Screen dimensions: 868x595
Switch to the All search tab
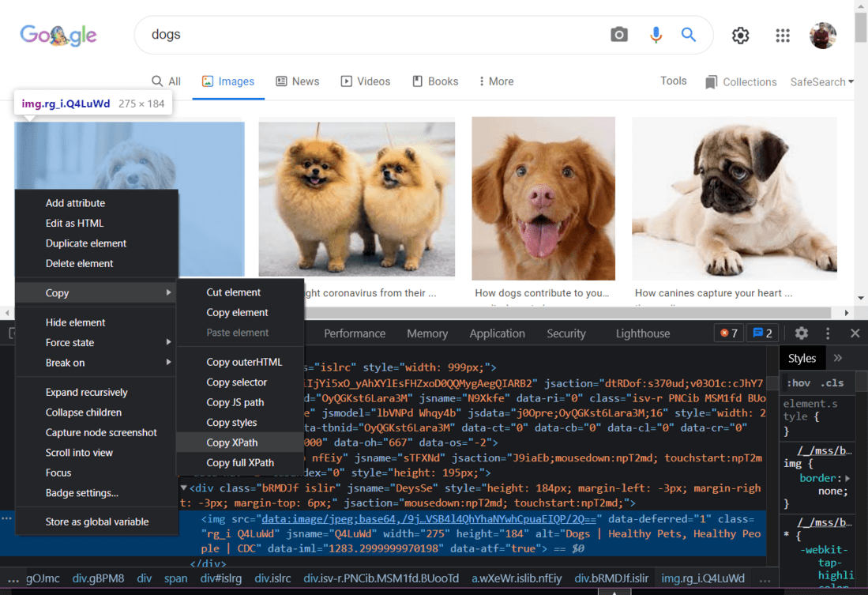(166, 81)
